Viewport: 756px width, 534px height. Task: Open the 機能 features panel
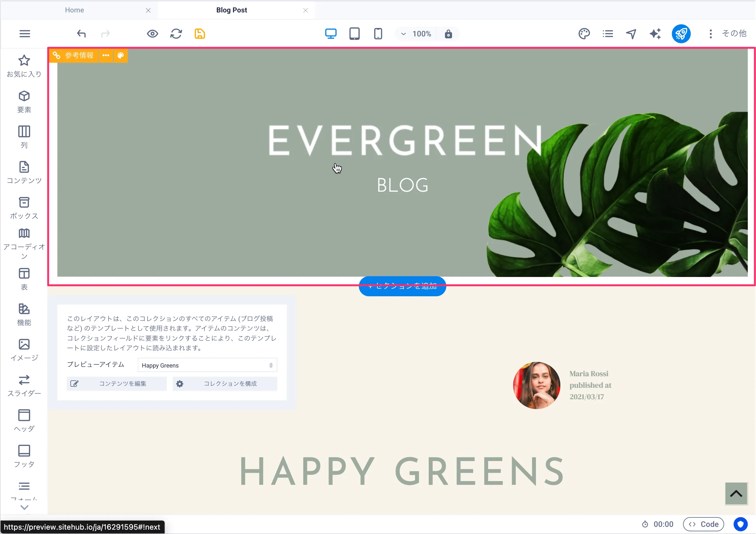(x=24, y=315)
